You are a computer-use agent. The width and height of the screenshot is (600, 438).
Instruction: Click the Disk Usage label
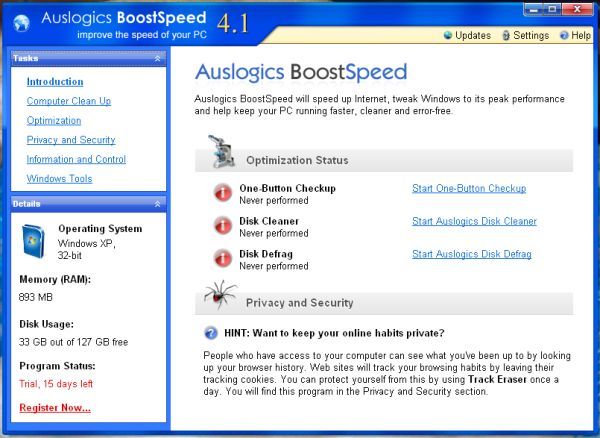pos(46,324)
